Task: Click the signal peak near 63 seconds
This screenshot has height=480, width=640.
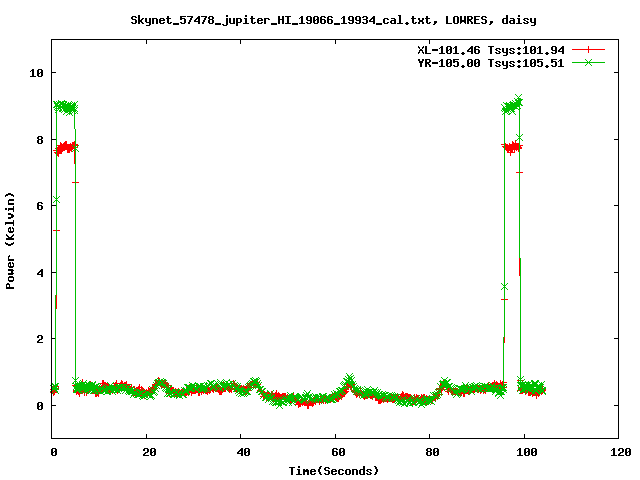Action: pos(349,382)
